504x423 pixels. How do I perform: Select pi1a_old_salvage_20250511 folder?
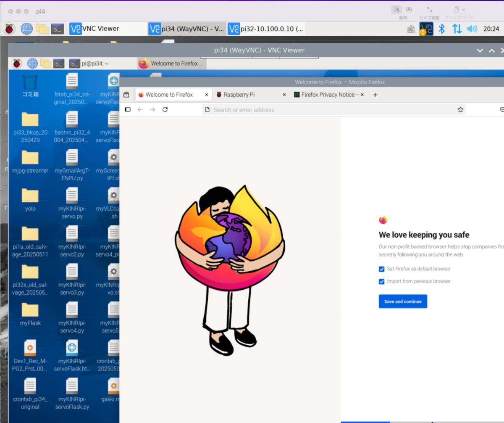tap(30, 242)
